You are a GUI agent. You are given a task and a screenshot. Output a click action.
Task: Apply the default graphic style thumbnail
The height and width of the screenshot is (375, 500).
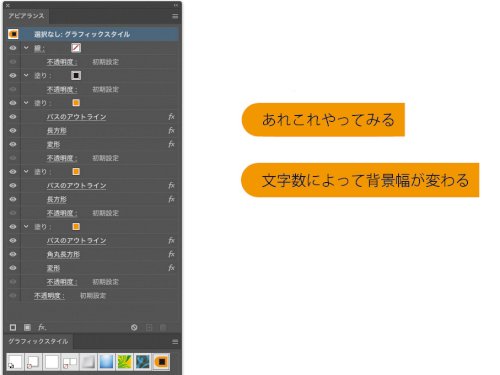click(15, 362)
